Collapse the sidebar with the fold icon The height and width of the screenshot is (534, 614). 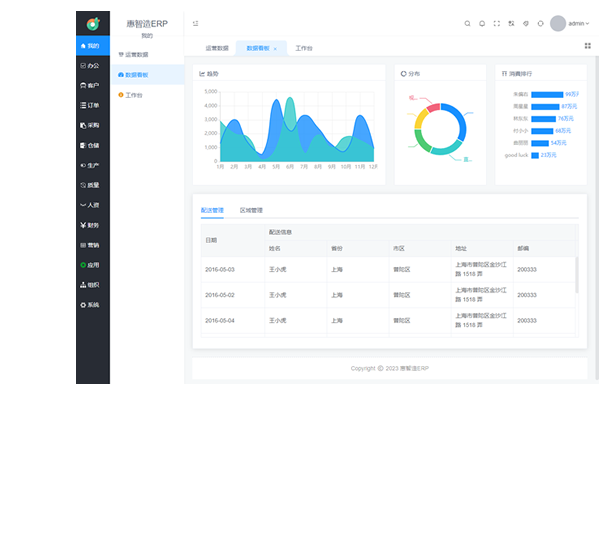(x=195, y=23)
